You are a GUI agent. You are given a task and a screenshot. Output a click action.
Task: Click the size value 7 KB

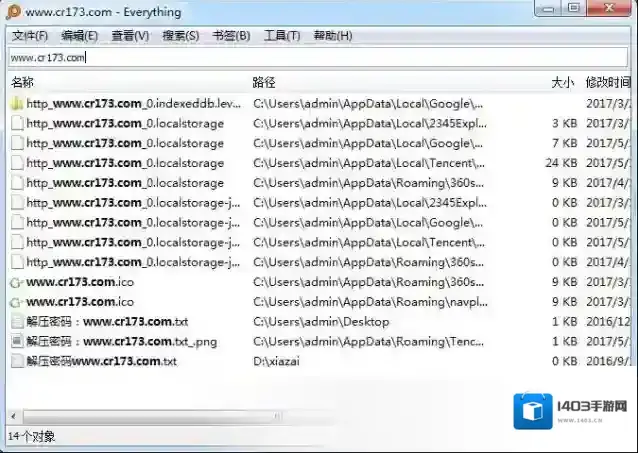click(x=564, y=143)
